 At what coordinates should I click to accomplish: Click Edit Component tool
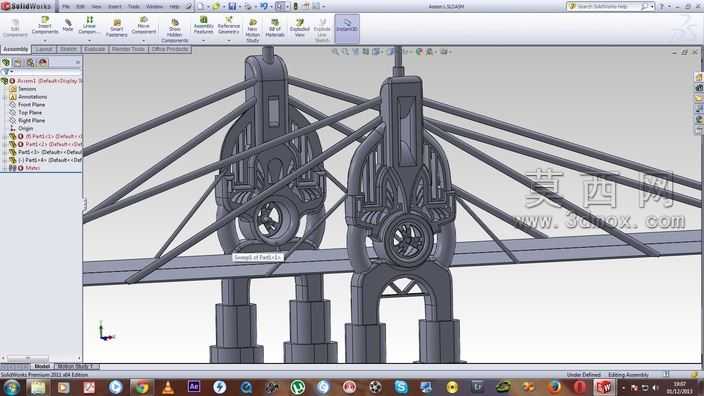point(15,28)
